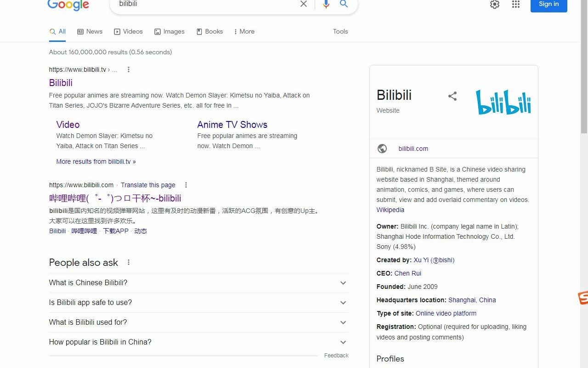Switch to the Books tab

click(209, 32)
